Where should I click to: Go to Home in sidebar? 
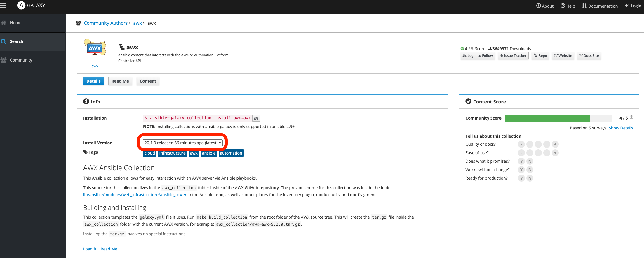pos(15,23)
